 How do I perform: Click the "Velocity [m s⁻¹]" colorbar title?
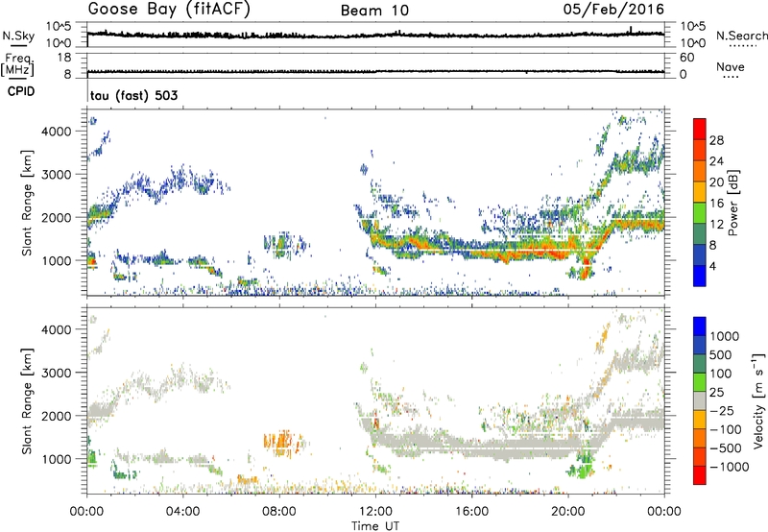pos(758,400)
